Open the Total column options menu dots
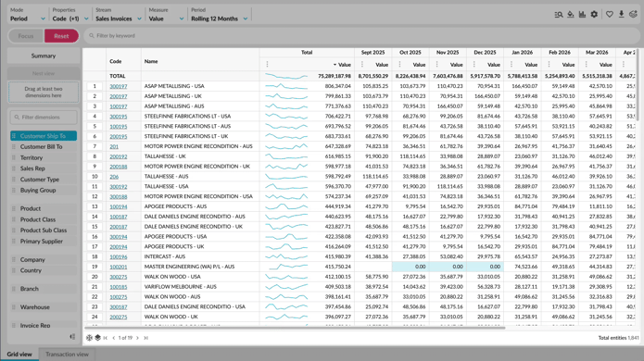The image size is (644, 361). (x=268, y=65)
